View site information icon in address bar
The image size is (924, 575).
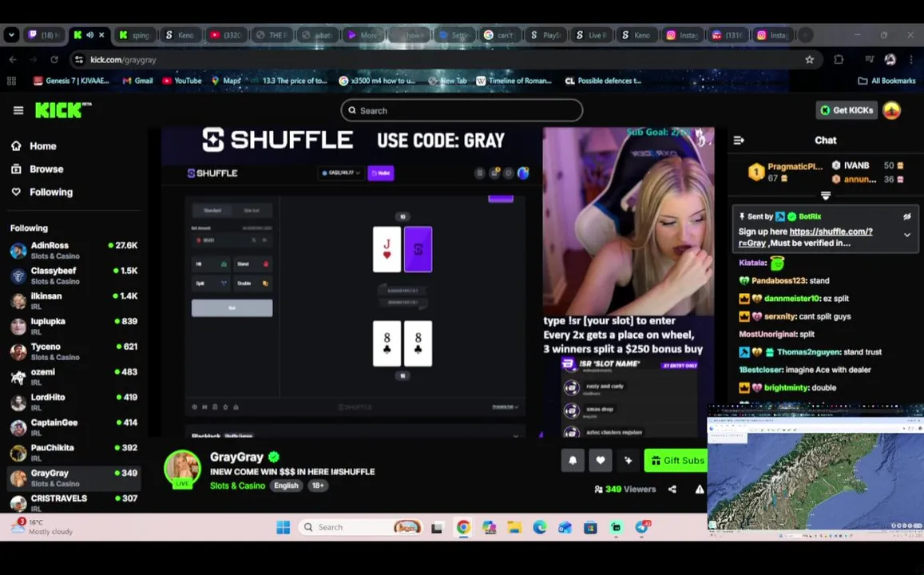79,60
